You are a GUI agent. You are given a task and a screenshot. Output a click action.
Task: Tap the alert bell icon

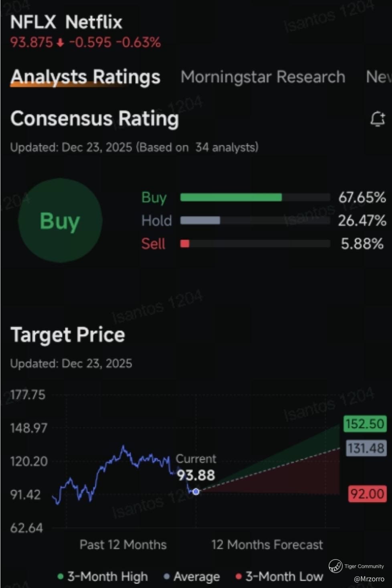tap(377, 119)
